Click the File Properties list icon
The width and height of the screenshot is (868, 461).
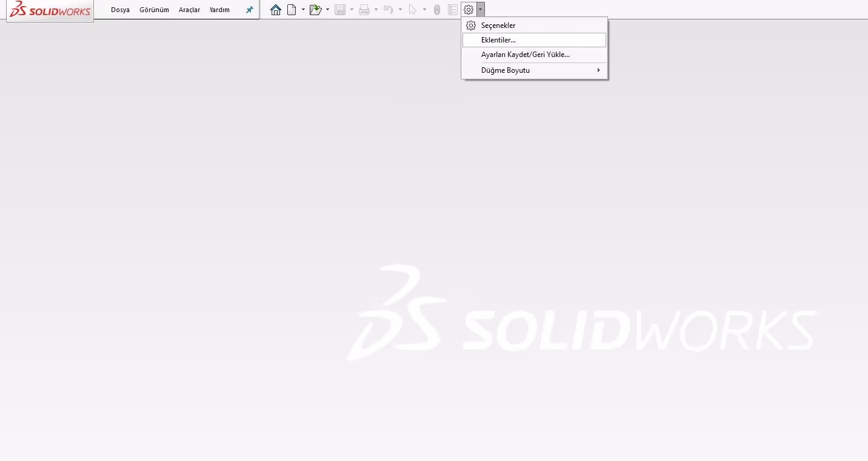[x=453, y=10]
